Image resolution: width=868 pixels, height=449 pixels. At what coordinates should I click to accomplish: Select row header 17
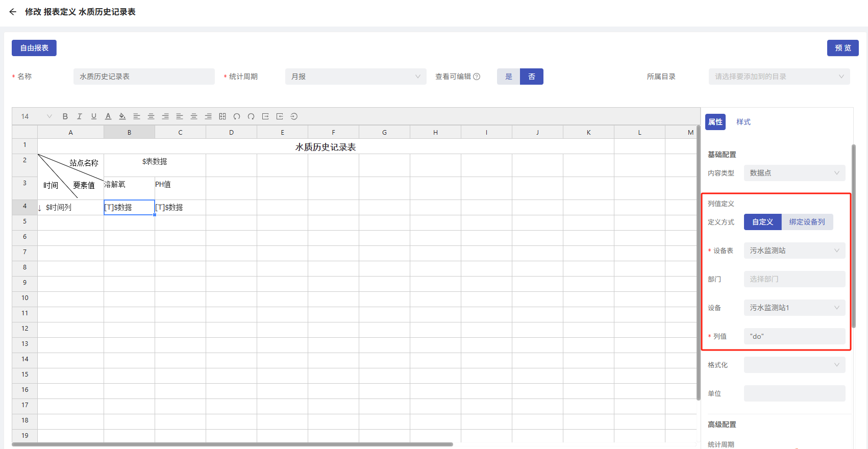point(24,405)
